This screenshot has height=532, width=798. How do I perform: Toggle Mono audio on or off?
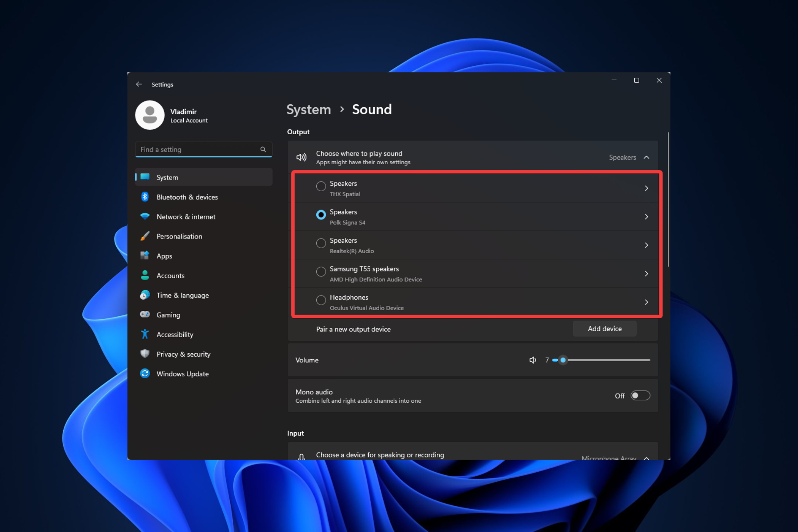coord(640,395)
